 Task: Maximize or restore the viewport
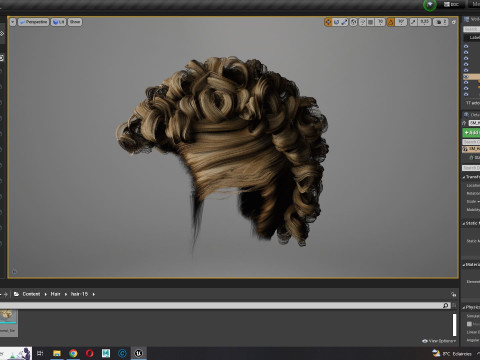(453, 22)
